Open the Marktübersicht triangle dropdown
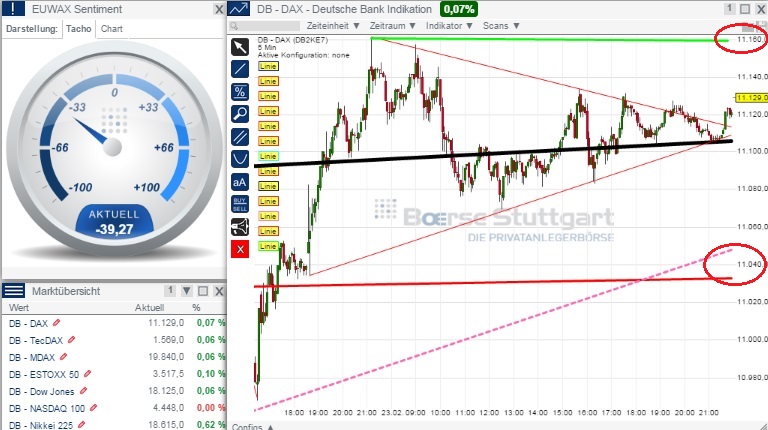The width and height of the screenshot is (768, 430). [x=187, y=291]
